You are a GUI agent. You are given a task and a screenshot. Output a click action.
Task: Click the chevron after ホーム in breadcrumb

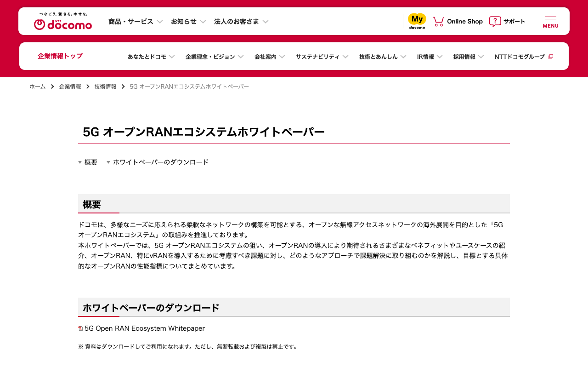[x=52, y=86]
